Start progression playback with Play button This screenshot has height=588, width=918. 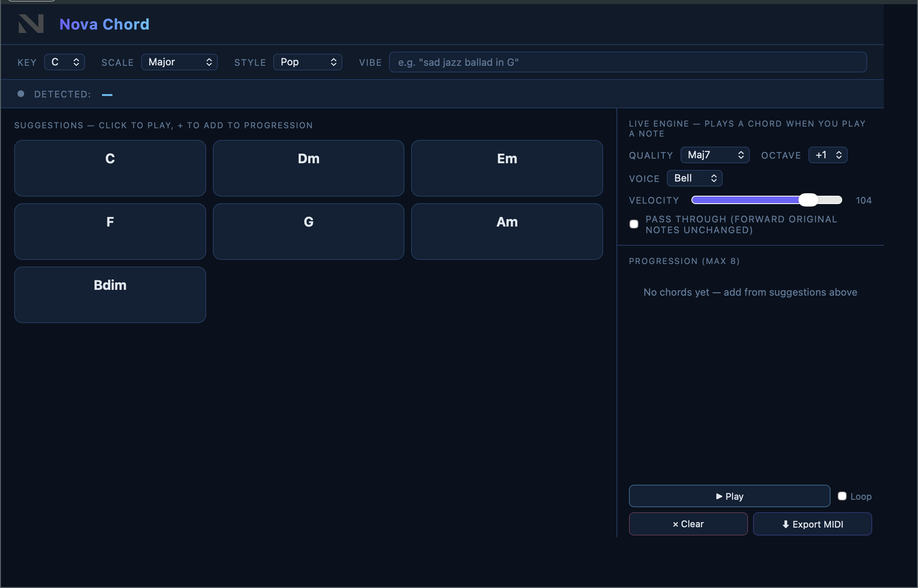[x=730, y=496]
